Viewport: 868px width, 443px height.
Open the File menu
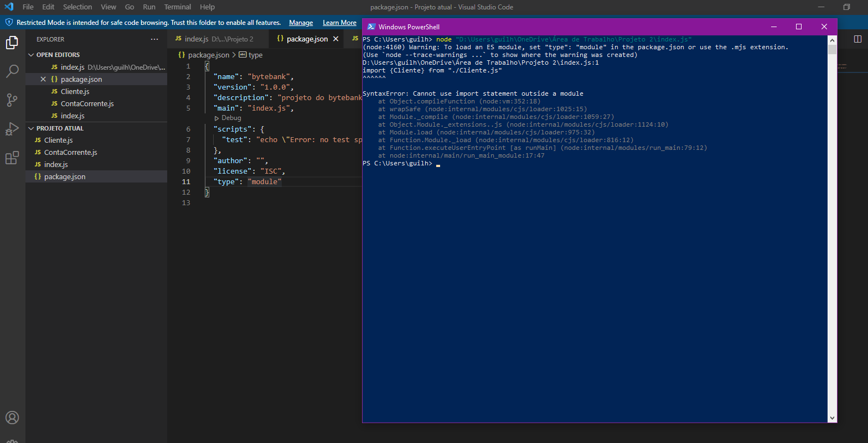coord(28,7)
